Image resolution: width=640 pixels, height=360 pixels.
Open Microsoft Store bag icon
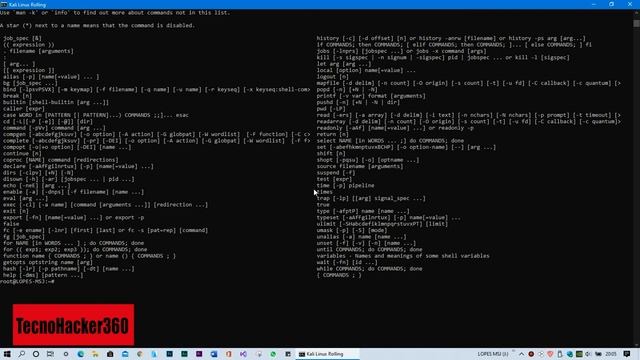tap(110, 354)
